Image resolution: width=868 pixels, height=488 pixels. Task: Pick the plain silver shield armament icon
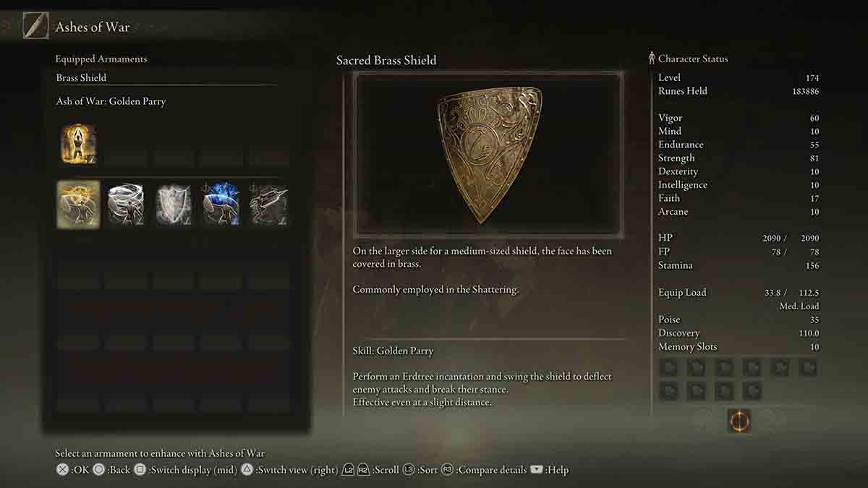174,205
